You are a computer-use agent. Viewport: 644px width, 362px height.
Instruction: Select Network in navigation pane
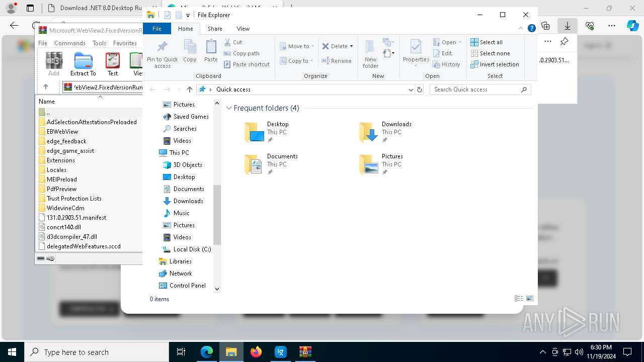(x=176, y=274)
